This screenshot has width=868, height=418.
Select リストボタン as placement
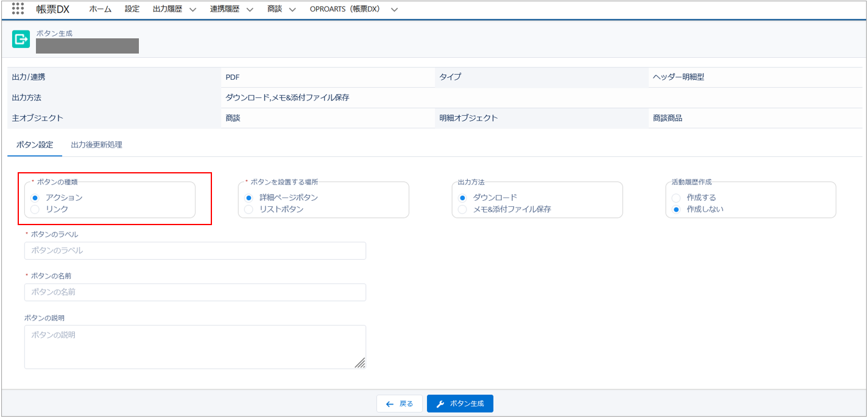pyautogui.click(x=249, y=209)
